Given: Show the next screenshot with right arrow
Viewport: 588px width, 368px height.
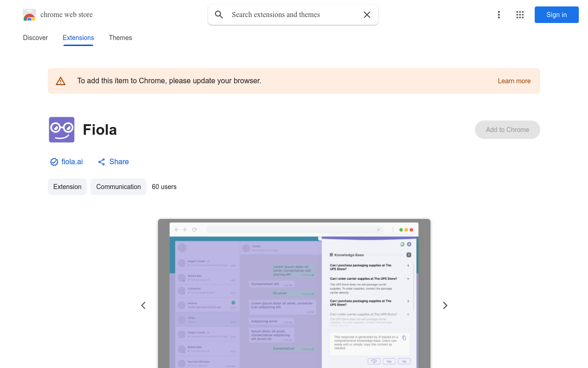Looking at the screenshot, I should tap(445, 305).
